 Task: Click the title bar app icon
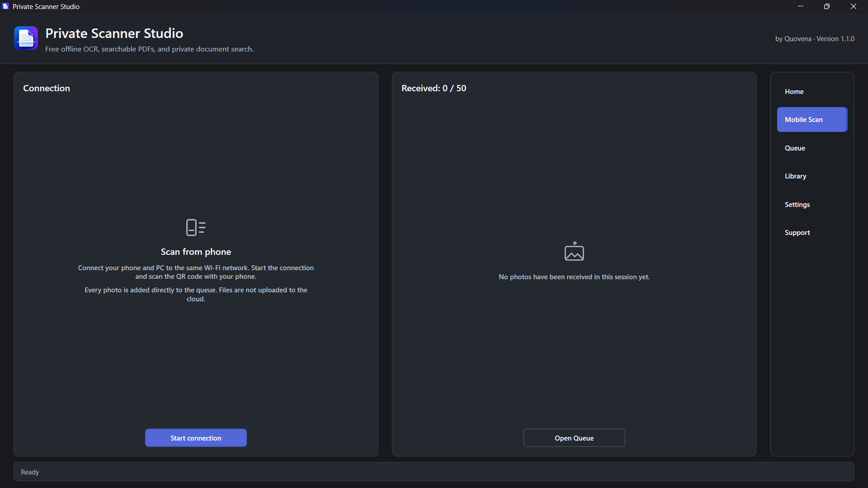5,6
